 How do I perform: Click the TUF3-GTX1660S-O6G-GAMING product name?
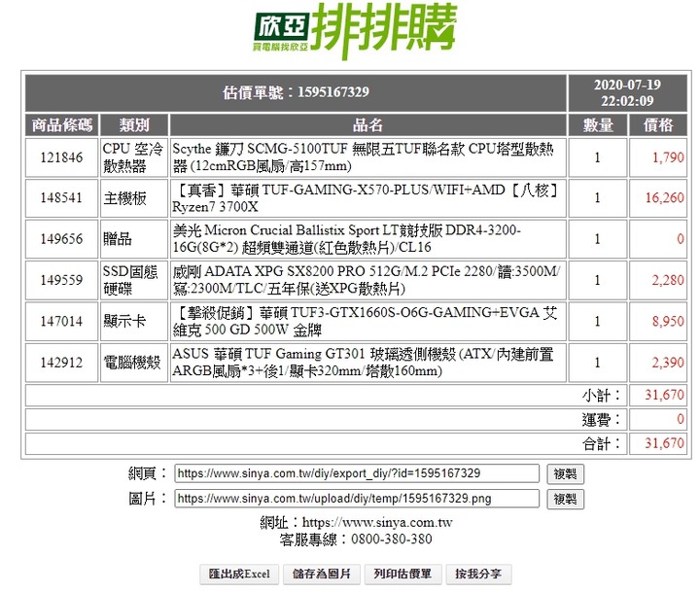click(x=367, y=321)
